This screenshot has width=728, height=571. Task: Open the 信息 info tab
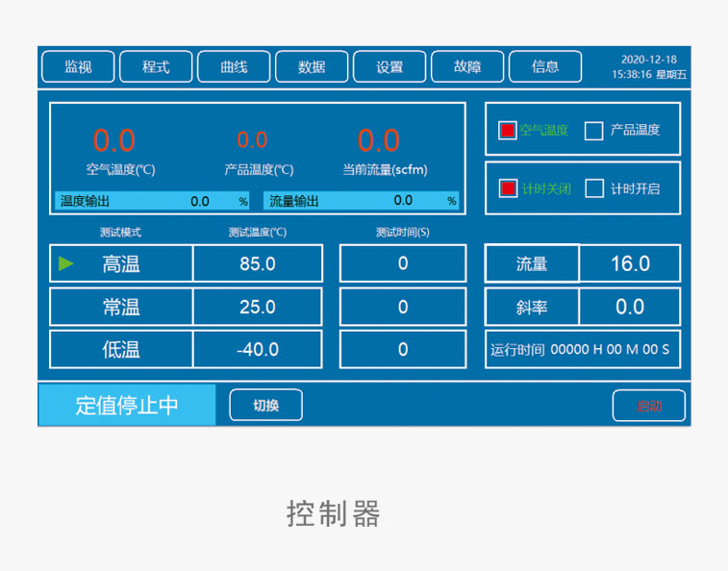pyautogui.click(x=545, y=66)
